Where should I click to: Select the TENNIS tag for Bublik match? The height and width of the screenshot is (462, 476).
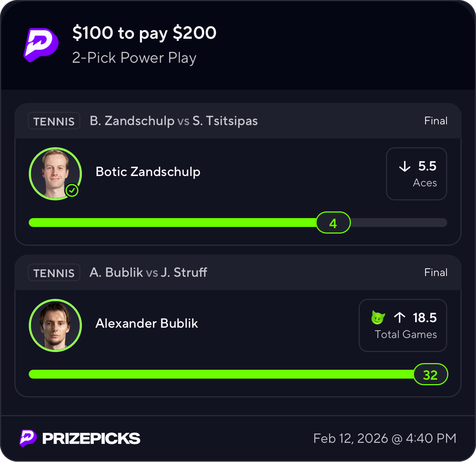click(x=54, y=273)
